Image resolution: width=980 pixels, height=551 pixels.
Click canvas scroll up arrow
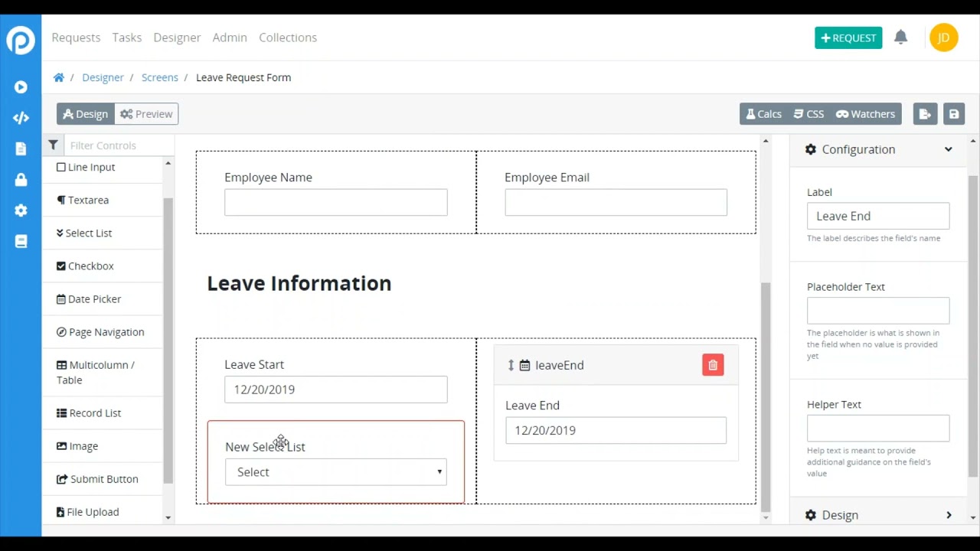point(765,141)
